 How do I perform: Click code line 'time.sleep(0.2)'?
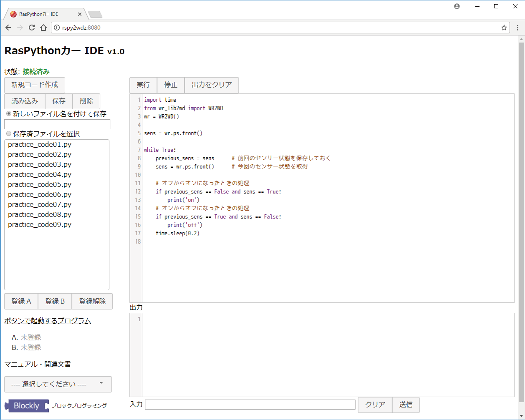click(178, 233)
